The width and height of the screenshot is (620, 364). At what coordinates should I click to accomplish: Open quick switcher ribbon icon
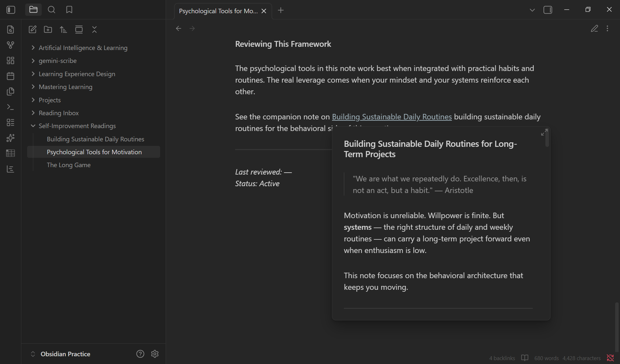click(10, 29)
